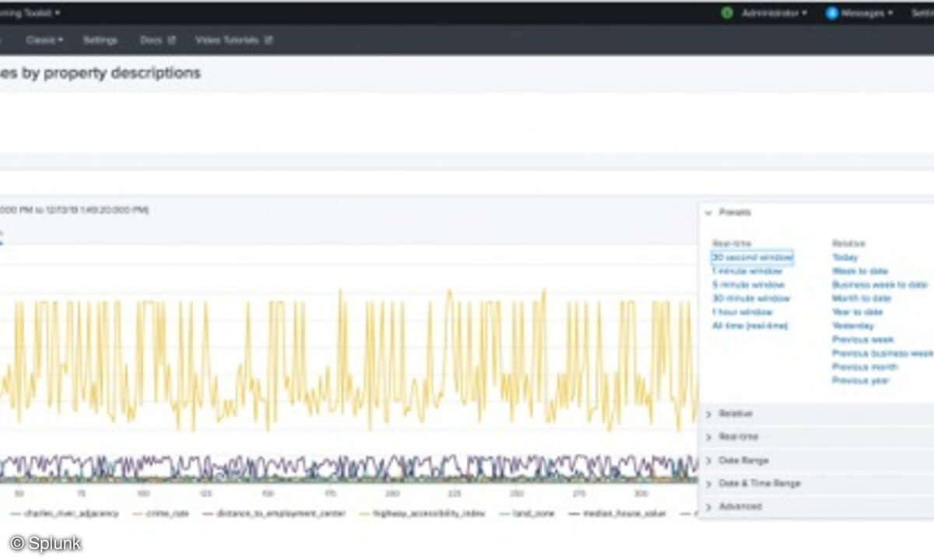Click the green Administrator status icon
Image resolution: width=934 pixels, height=560 pixels.
click(x=727, y=13)
